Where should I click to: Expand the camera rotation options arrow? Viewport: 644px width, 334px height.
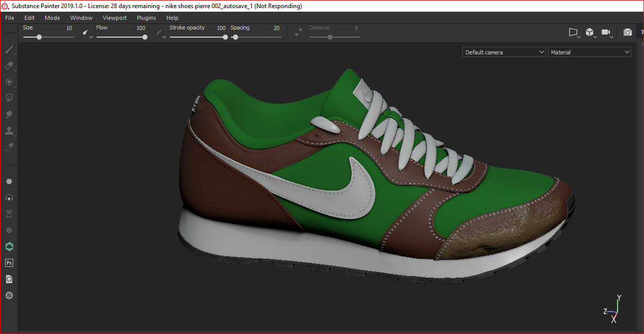point(611,37)
